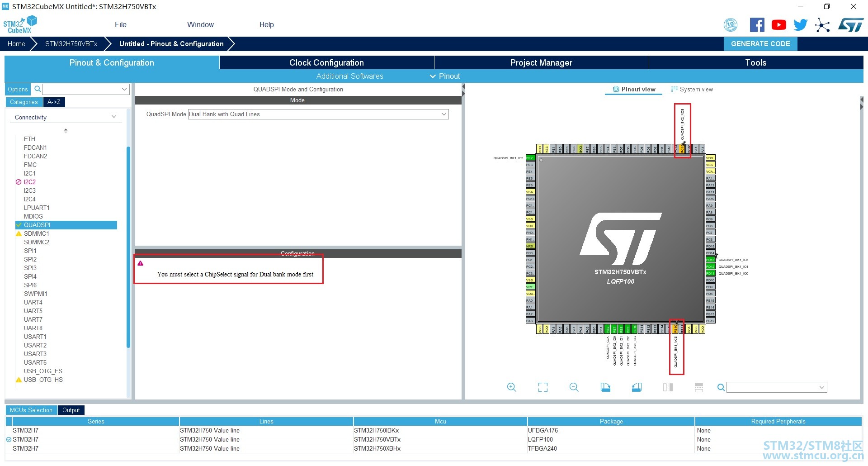Click the STM32CubeMX logo
The height and width of the screenshot is (466, 868).
click(x=20, y=24)
